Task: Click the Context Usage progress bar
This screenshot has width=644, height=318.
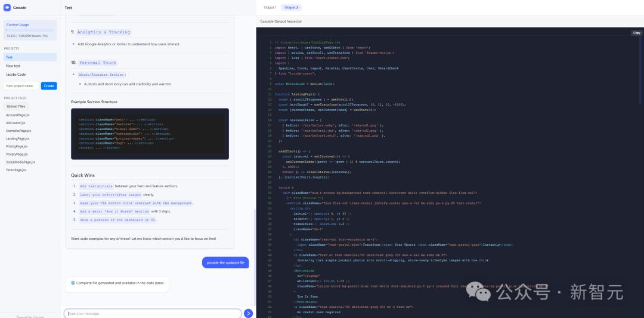Action: coord(30,30)
